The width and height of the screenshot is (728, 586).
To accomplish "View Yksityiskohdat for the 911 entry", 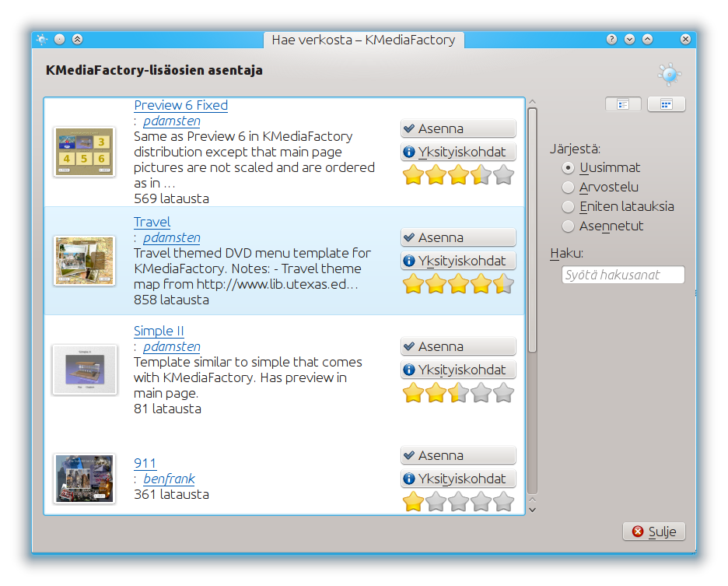I will tap(458, 479).
